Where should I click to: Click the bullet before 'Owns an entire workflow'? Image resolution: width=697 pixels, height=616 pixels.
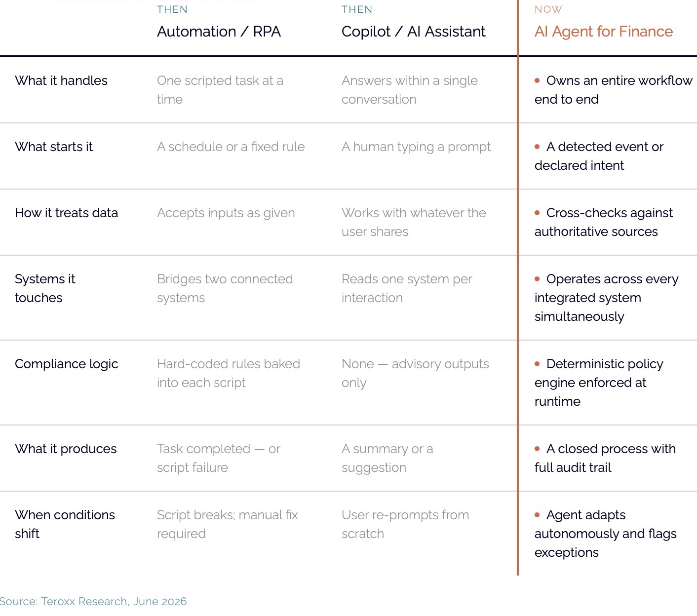click(538, 80)
